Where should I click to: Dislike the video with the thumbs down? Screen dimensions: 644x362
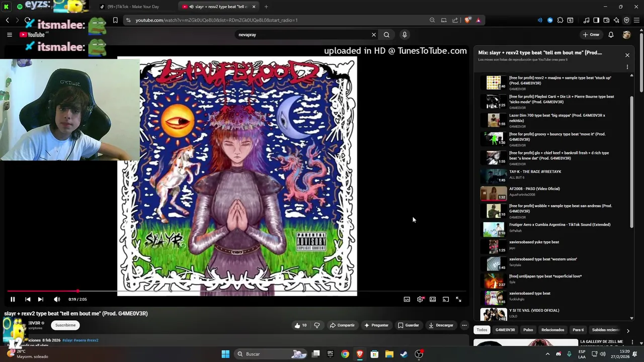pyautogui.click(x=317, y=325)
